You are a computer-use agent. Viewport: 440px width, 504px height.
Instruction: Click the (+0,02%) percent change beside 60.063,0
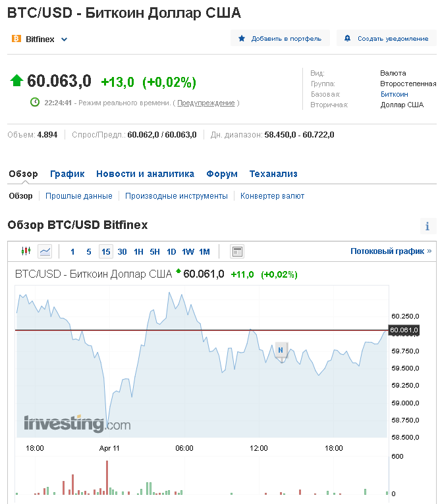(169, 82)
